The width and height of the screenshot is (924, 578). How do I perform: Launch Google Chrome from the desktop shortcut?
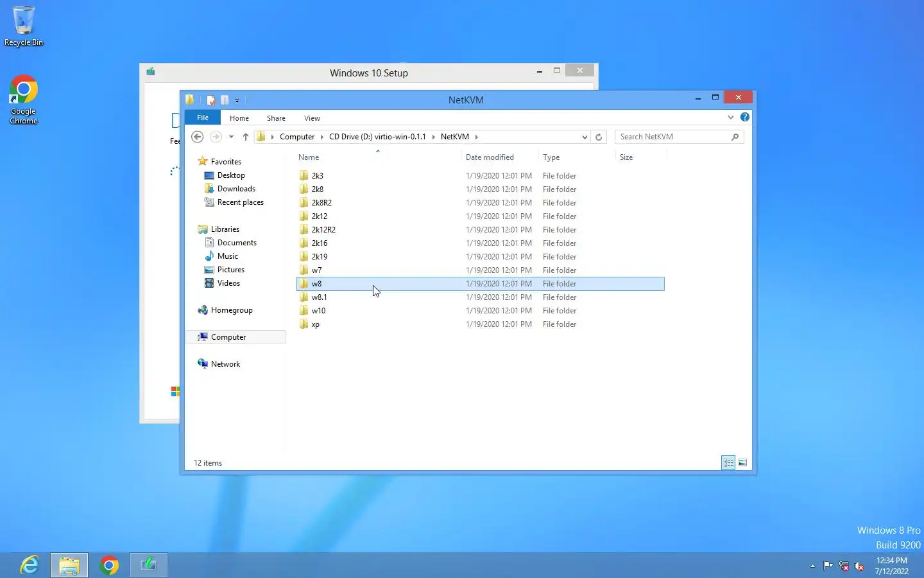24,100
